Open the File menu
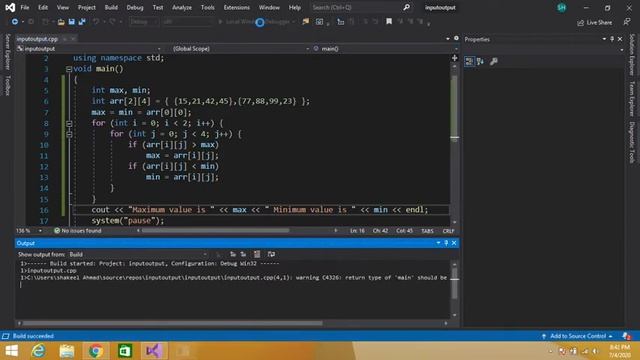 [x=25, y=7]
